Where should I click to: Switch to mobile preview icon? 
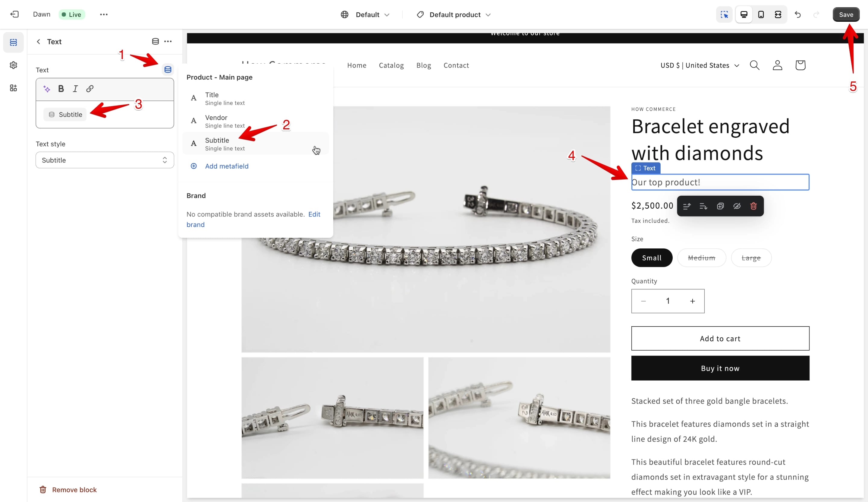[761, 14]
